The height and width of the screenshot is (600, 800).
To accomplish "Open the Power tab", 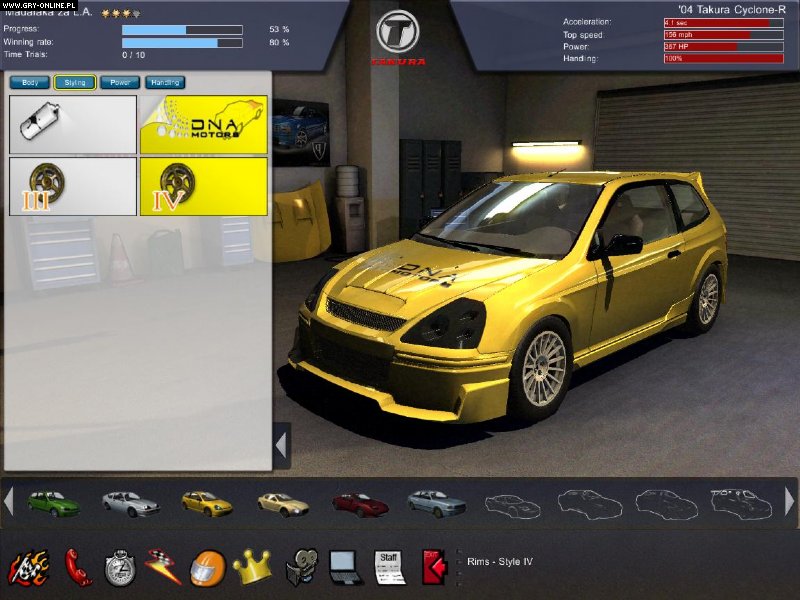I will pos(119,82).
